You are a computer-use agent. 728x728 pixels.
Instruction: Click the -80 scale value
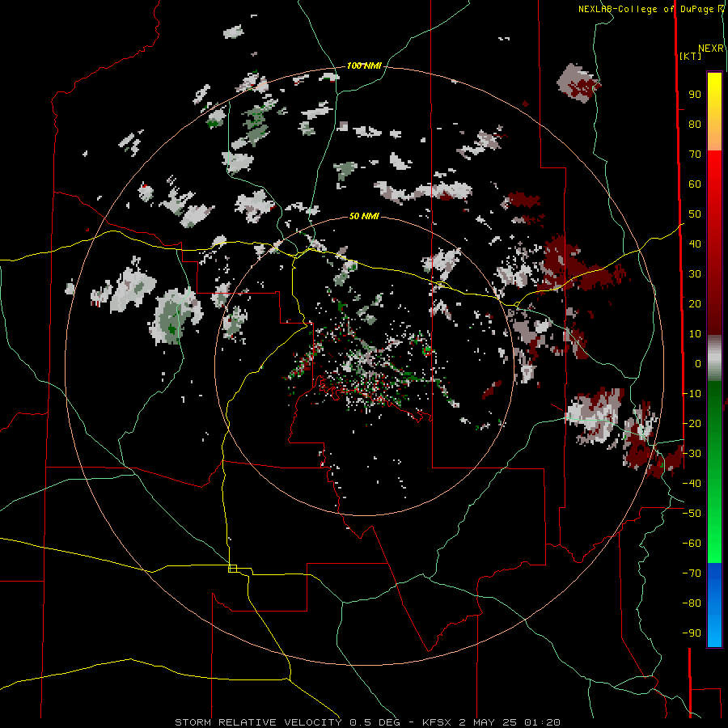point(692,603)
